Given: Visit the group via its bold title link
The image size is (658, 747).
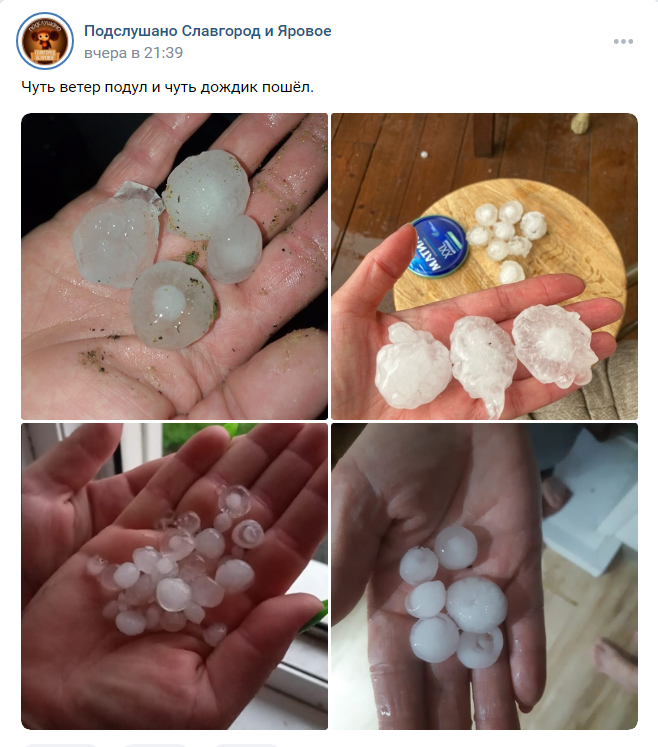Looking at the screenshot, I should pos(207,31).
